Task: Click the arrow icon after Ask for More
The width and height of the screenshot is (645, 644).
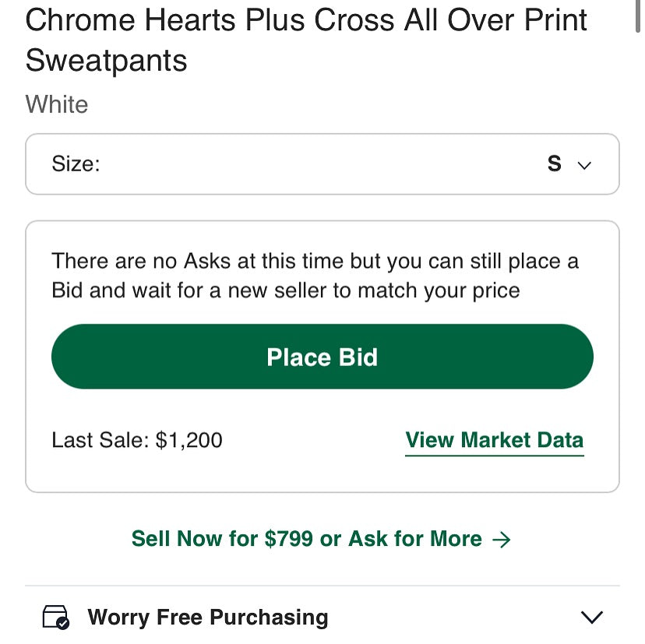Action: click(x=504, y=538)
